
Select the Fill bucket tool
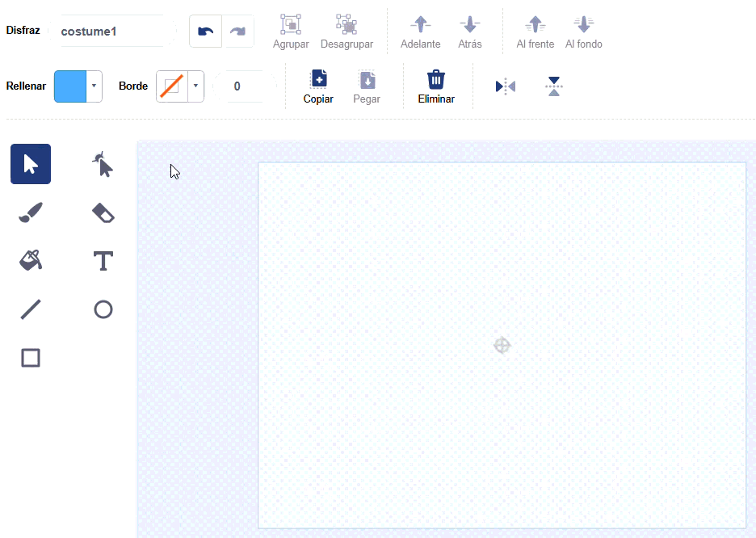click(31, 261)
